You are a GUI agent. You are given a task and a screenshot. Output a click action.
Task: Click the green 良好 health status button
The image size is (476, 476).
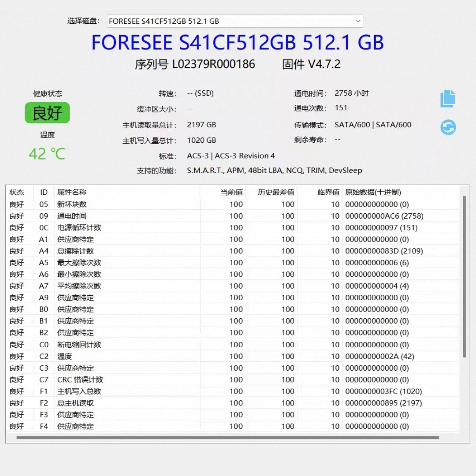47,113
